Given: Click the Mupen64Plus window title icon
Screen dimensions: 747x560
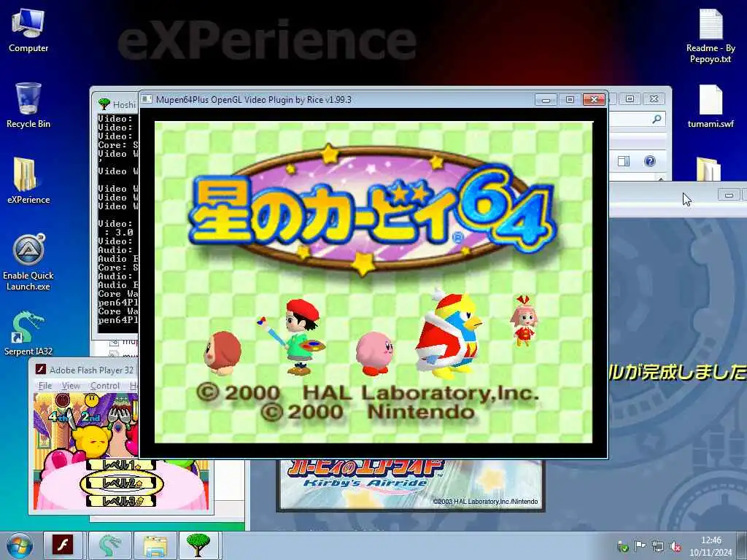Looking at the screenshot, I should (147, 99).
